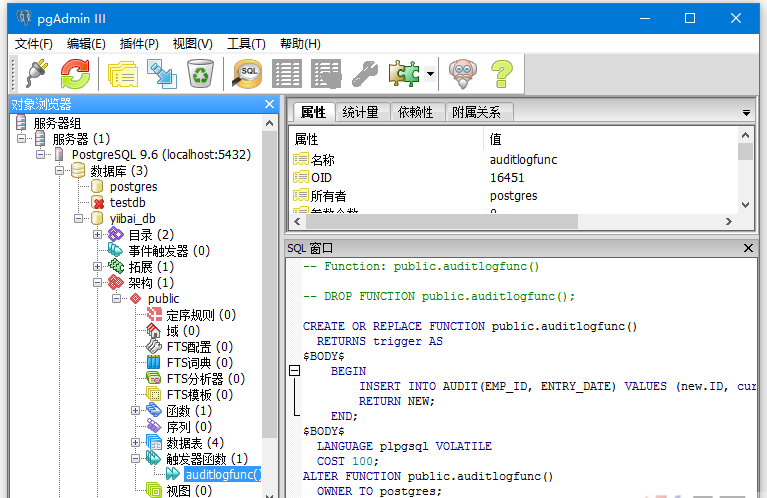Viewport: 767px width, 498px height.
Task: Open the tab list dropdown arrow at right
Action: (x=746, y=113)
